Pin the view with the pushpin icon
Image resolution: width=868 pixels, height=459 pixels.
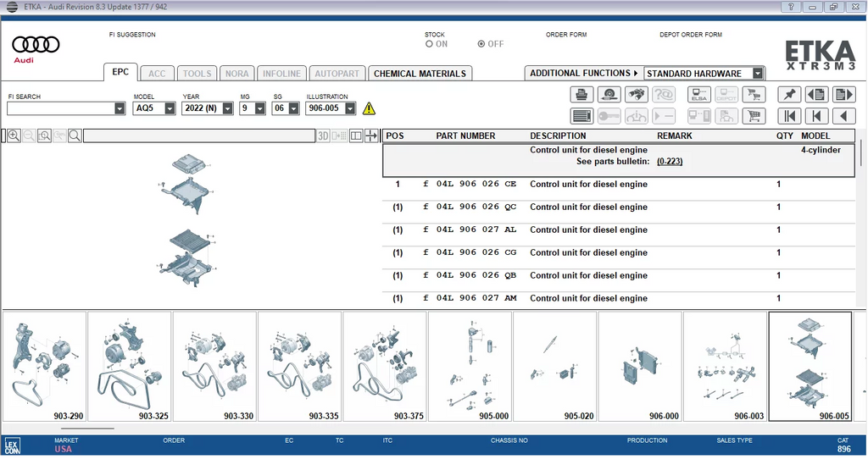pyautogui.click(x=790, y=95)
